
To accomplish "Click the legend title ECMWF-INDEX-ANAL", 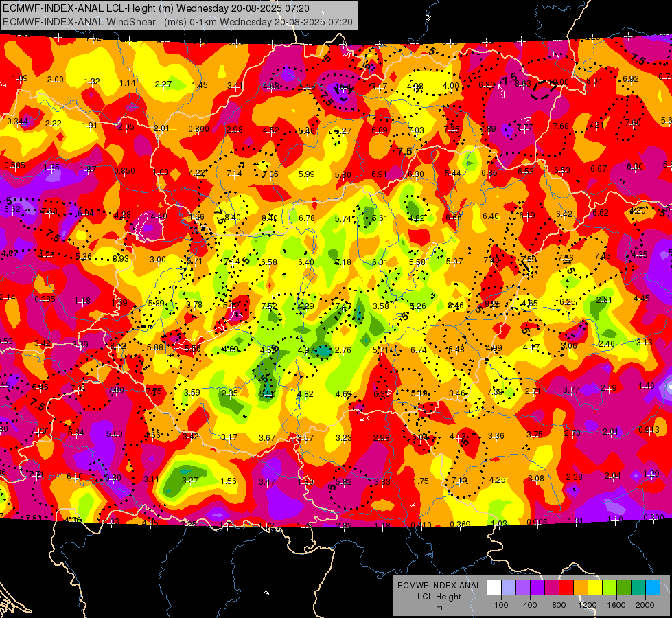I will tap(439, 586).
